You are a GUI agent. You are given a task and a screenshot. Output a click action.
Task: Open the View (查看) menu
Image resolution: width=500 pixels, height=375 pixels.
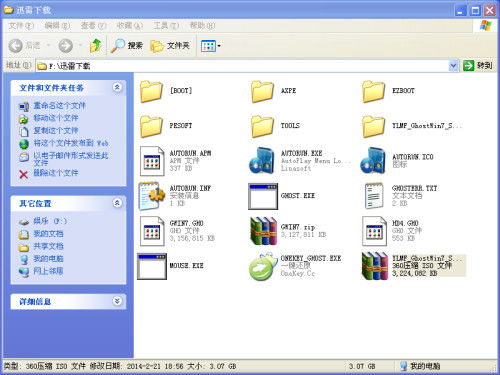pyautogui.click(x=93, y=26)
